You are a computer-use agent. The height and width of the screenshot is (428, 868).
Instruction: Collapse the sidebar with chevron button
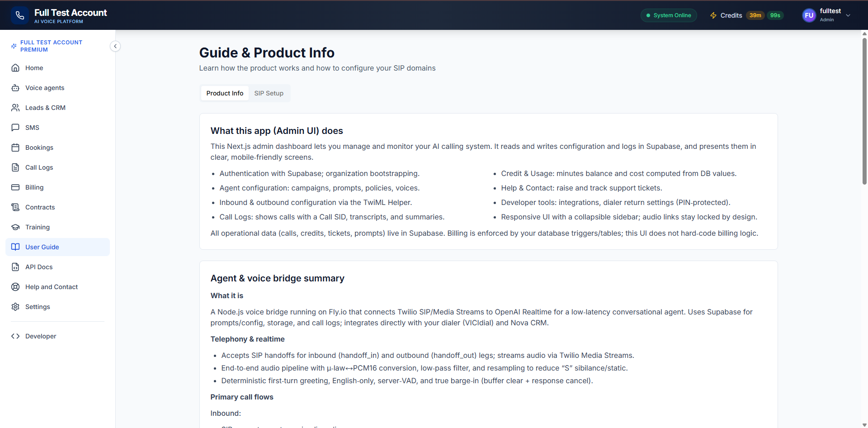[115, 46]
